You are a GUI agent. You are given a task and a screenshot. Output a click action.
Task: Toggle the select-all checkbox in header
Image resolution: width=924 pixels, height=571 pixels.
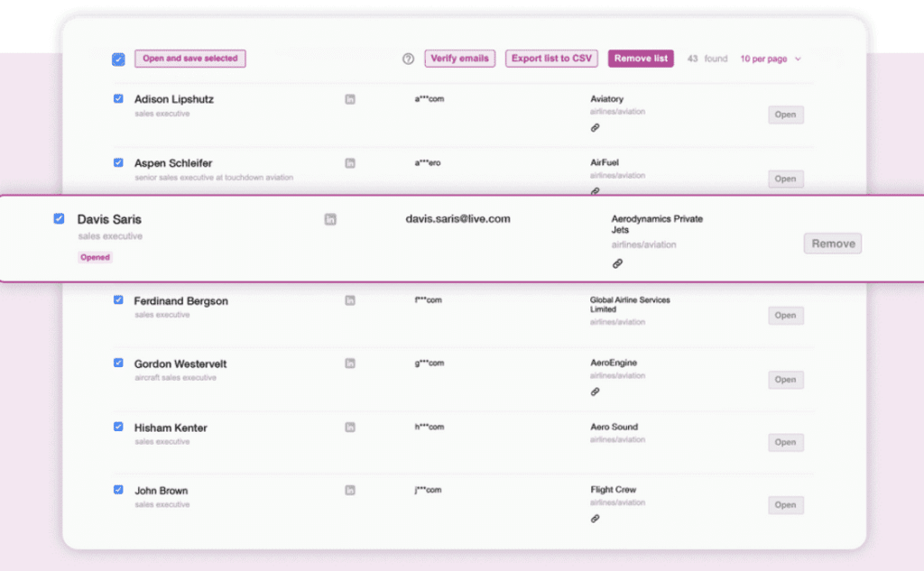point(118,60)
